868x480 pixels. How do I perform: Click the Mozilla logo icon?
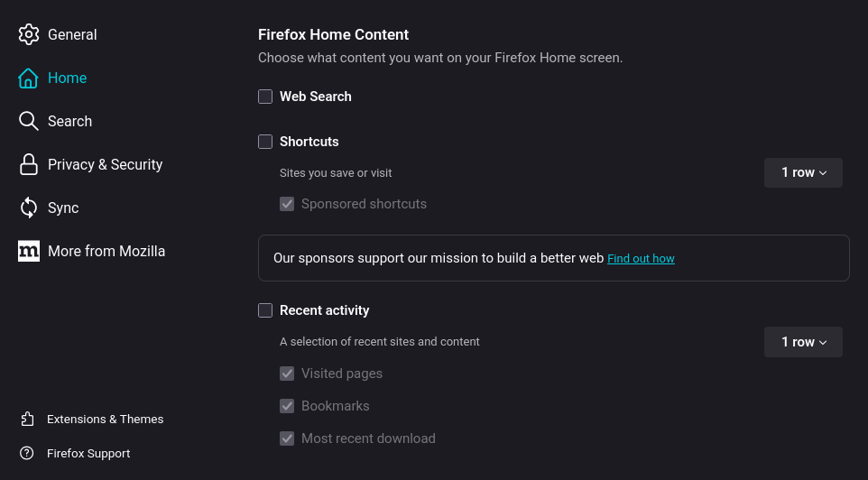click(29, 251)
